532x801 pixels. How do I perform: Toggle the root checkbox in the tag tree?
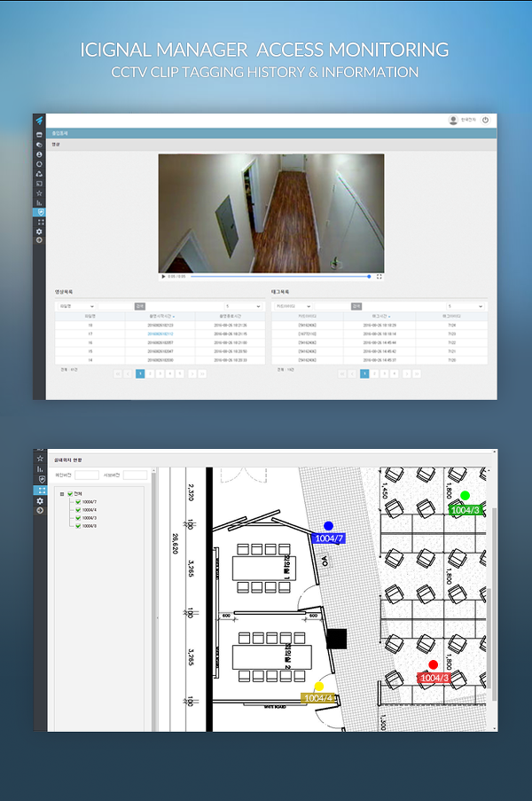pos(70,494)
